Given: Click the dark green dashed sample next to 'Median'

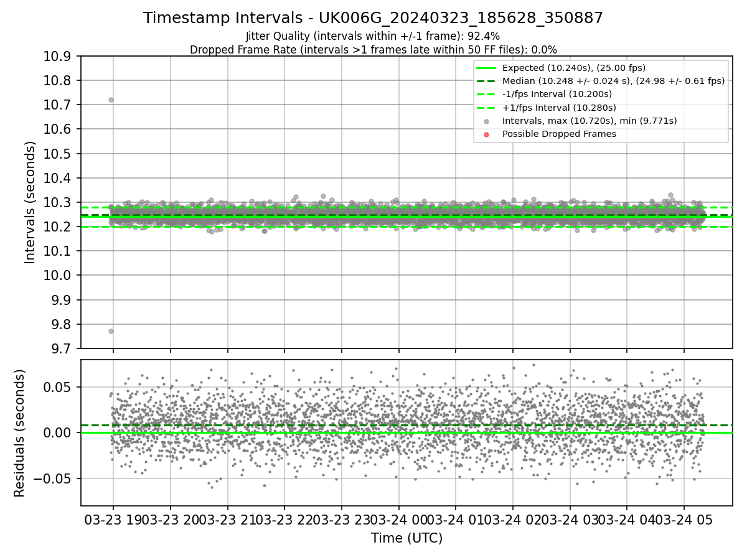Looking at the screenshot, I should tap(486, 81).
